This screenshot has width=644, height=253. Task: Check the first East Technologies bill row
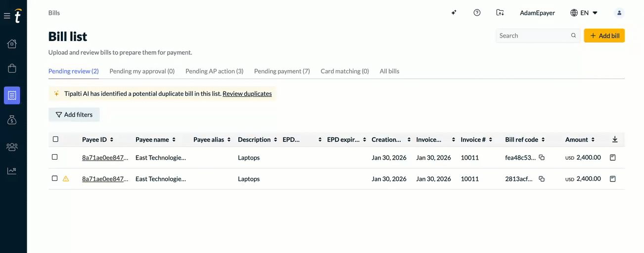point(55,157)
